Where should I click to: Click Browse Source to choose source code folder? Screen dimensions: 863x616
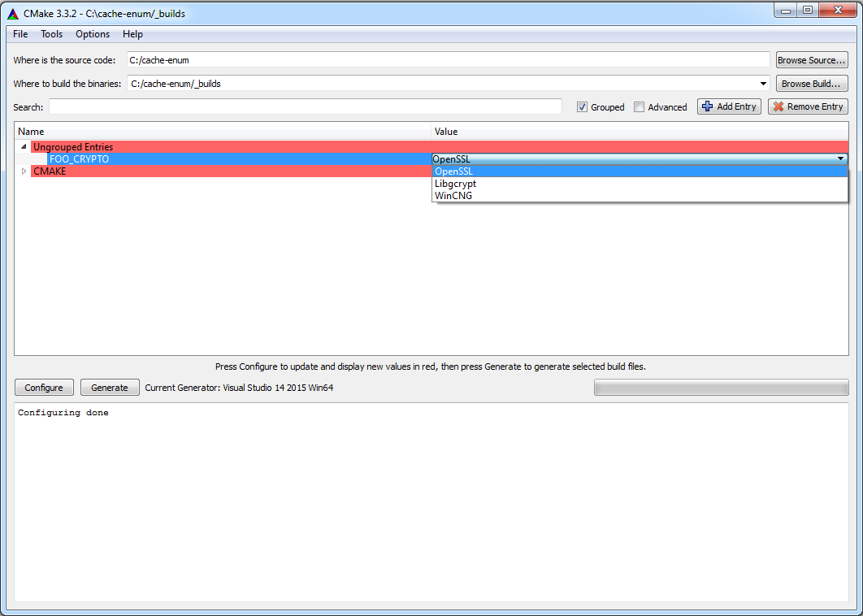point(811,59)
